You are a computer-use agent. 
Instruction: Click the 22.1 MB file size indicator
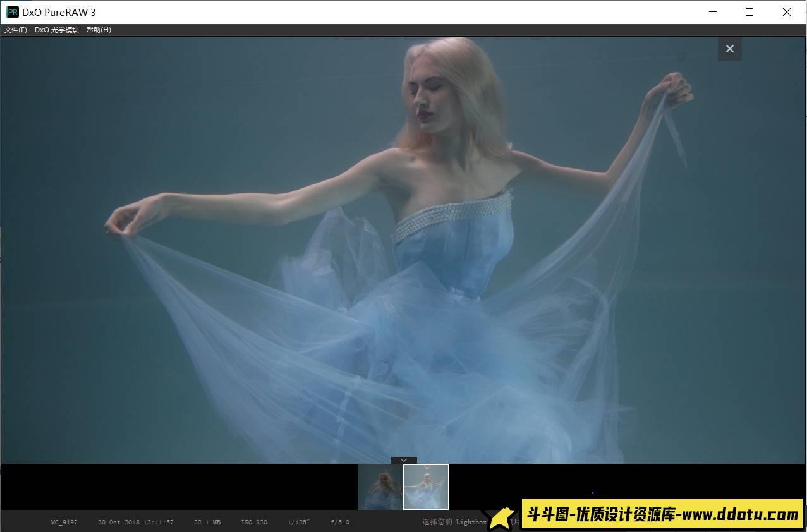pyautogui.click(x=207, y=522)
